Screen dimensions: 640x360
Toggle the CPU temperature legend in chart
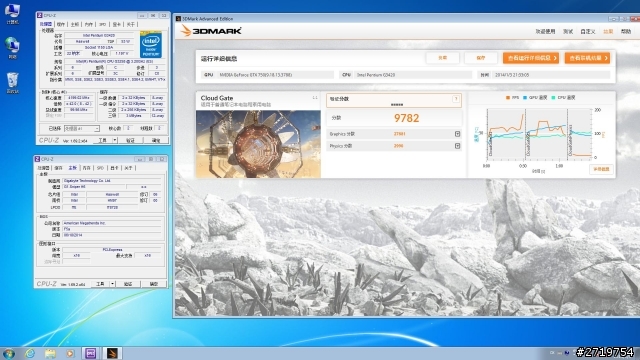tap(563, 98)
